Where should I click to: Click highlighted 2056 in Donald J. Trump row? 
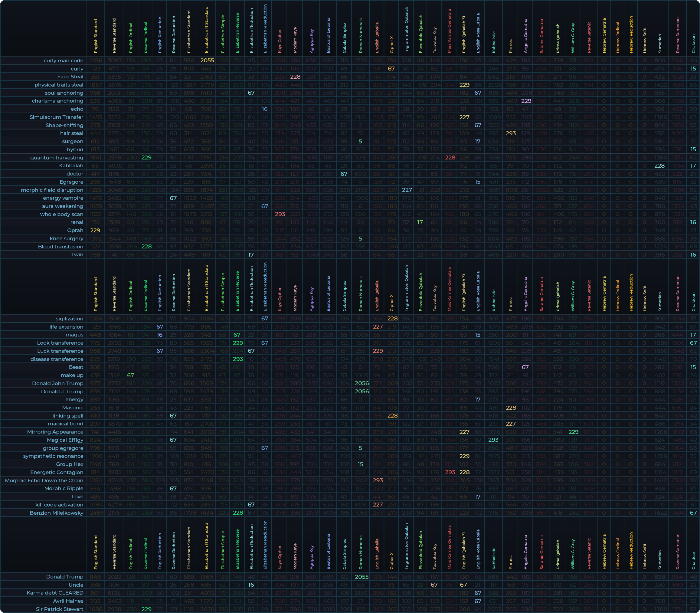pyautogui.click(x=361, y=391)
